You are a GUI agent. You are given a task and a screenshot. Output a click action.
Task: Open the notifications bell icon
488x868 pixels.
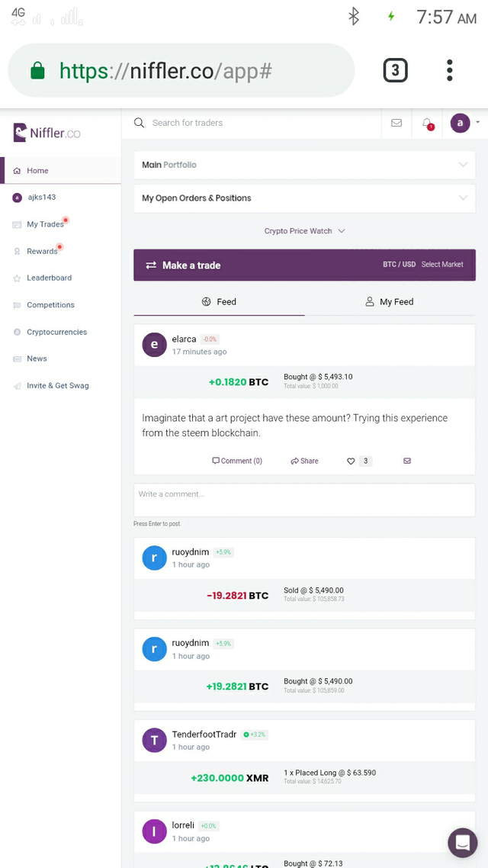427,124
